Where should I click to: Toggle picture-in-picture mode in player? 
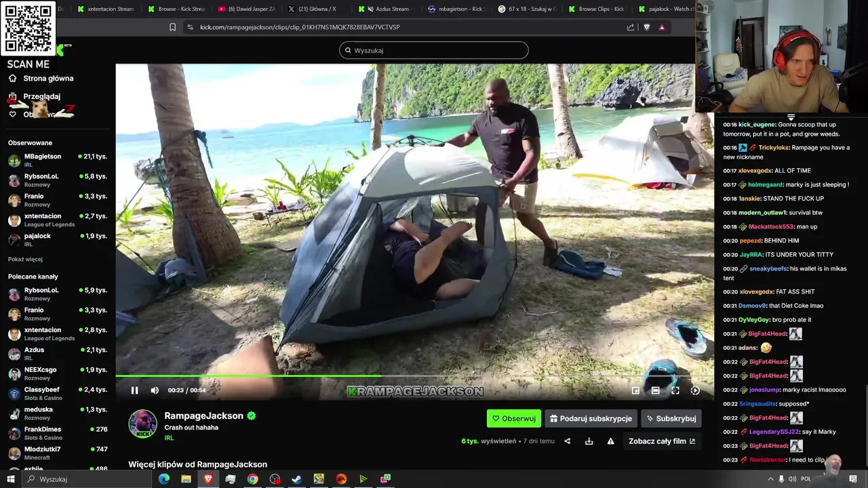[635, 390]
